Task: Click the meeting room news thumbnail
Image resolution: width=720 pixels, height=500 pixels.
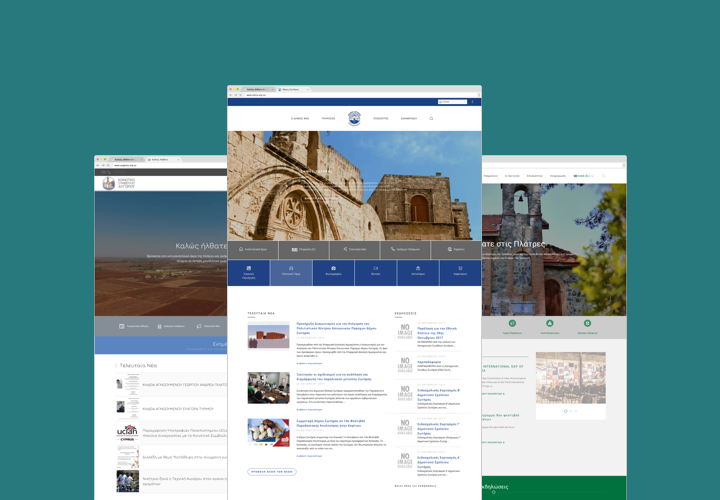Action: [x=269, y=388]
